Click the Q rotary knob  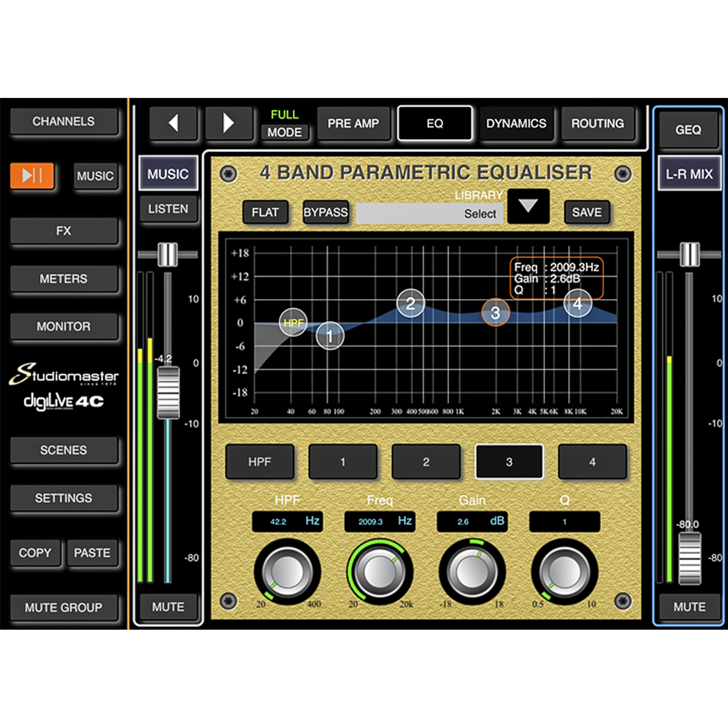[565, 571]
